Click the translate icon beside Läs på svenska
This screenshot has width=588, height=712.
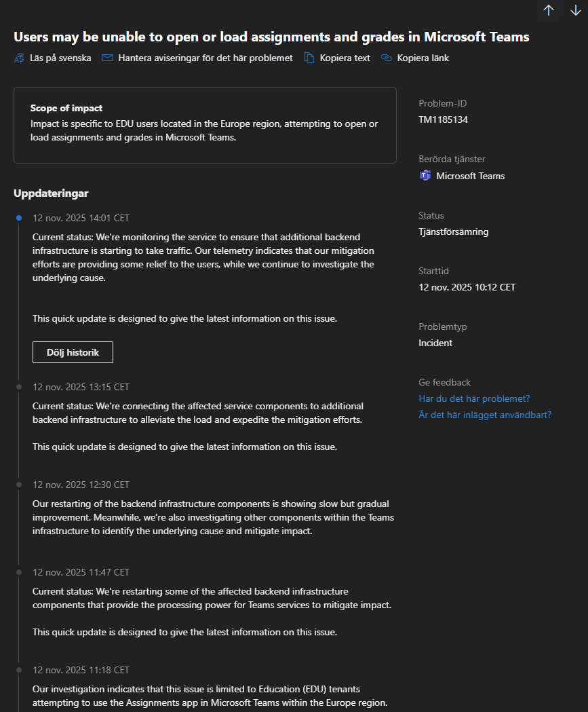point(19,58)
